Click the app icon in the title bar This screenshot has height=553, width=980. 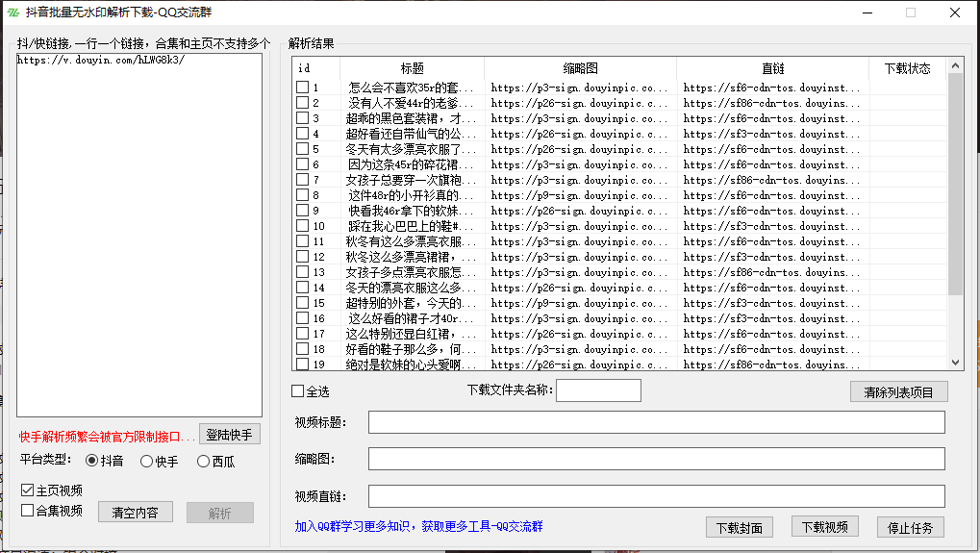pyautogui.click(x=13, y=12)
